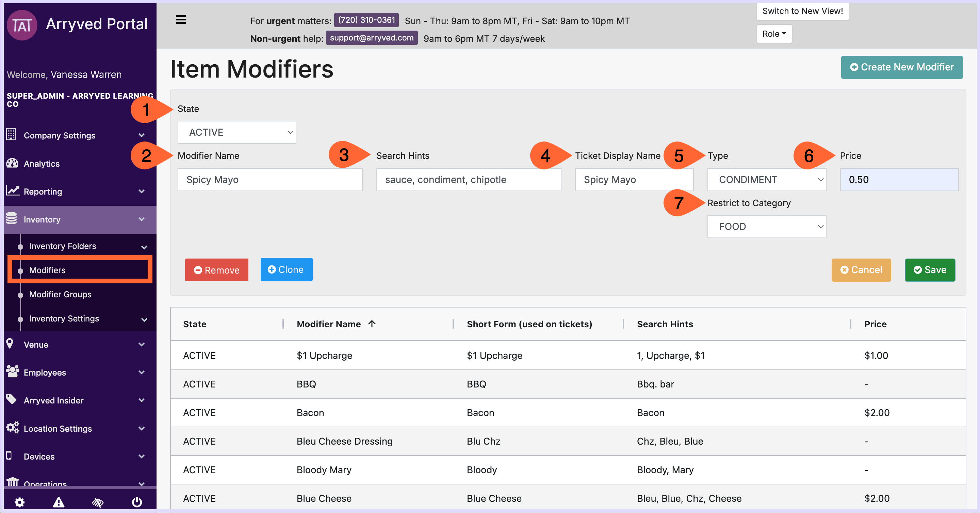Click the Employees people icon
The image size is (980, 513).
13,371
